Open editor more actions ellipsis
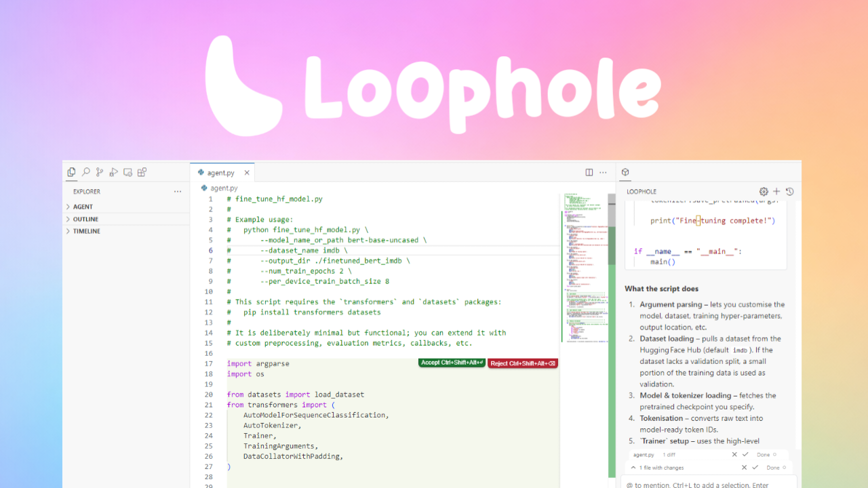The width and height of the screenshot is (868, 488). pos(603,172)
